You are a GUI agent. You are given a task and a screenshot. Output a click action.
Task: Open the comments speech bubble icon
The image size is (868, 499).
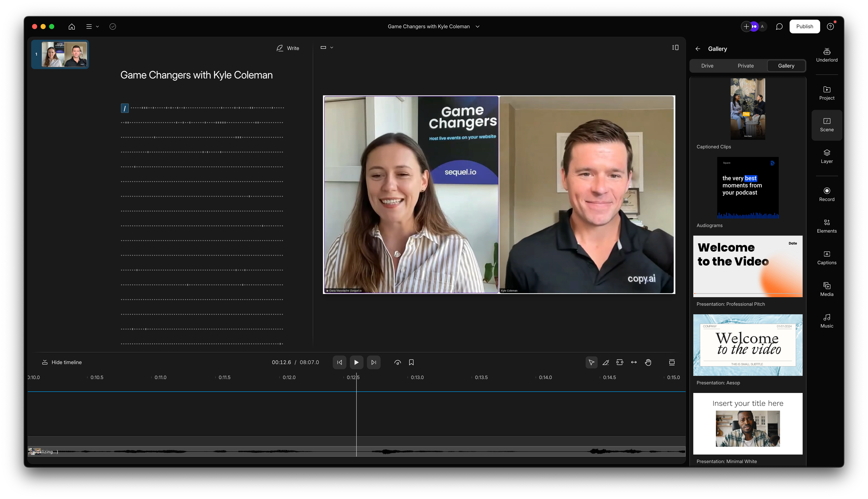click(x=779, y=26)
